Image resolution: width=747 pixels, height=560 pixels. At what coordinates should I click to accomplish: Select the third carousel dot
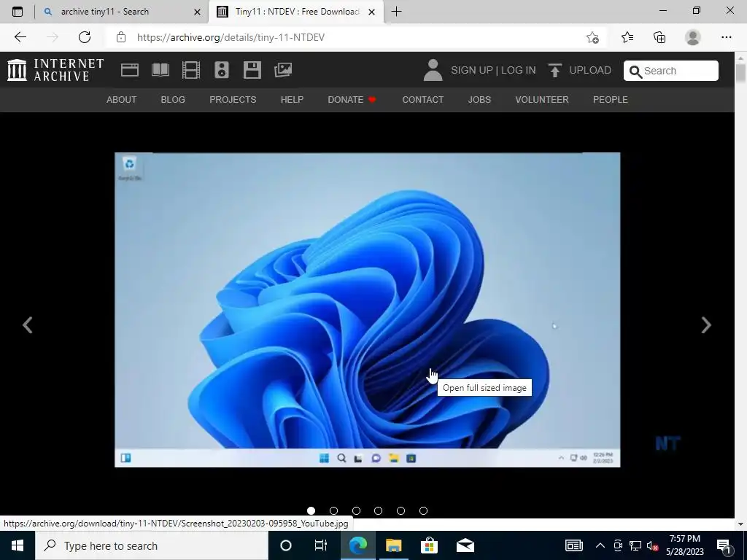pos(356,510)
